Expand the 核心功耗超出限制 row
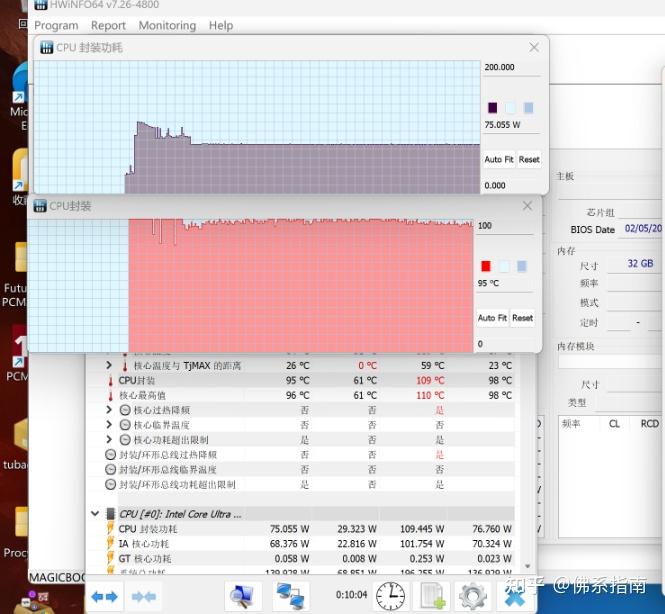 click(109, 439)
